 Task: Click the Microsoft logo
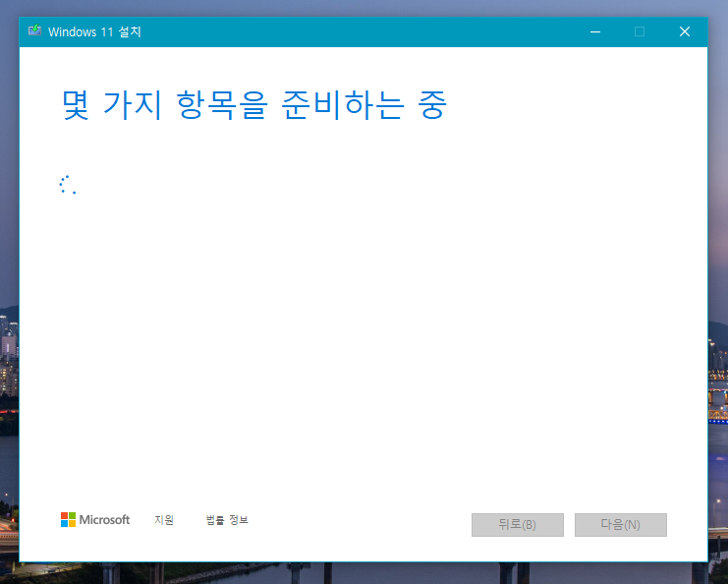[x=95, y=519]
